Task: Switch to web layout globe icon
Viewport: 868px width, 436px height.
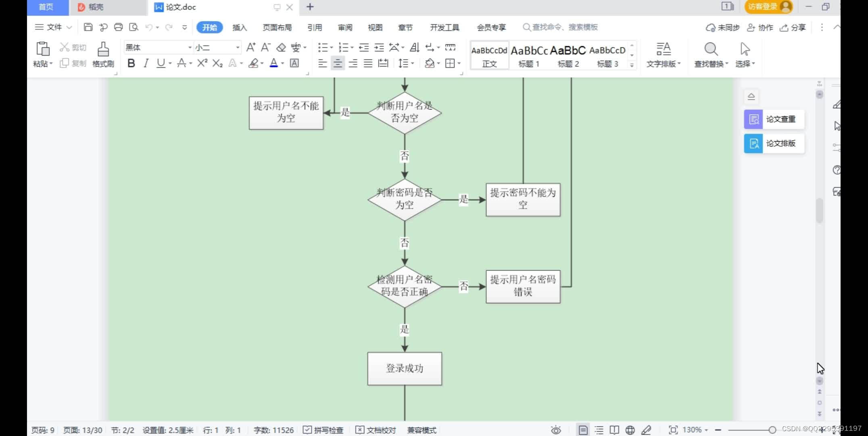Action: pos(630,430)
